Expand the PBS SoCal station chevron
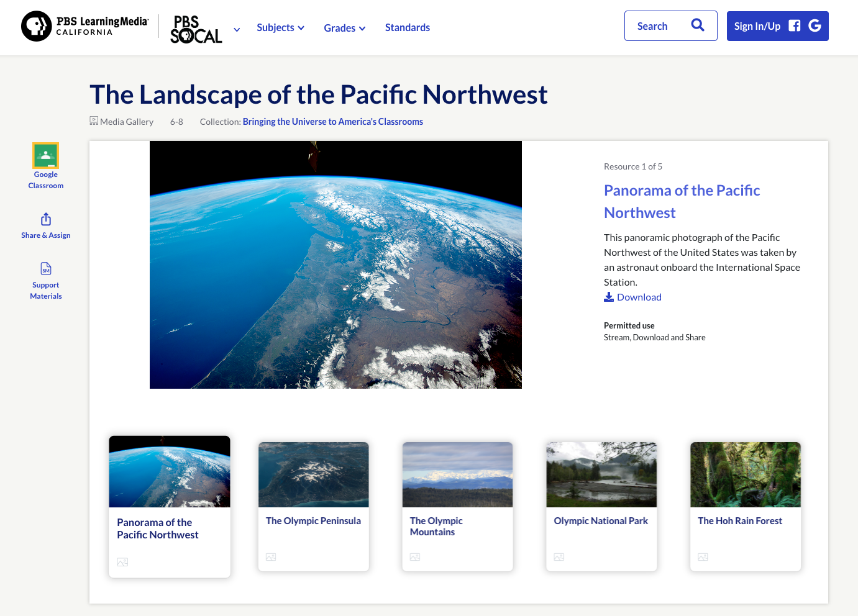 (x=237, y=29)
